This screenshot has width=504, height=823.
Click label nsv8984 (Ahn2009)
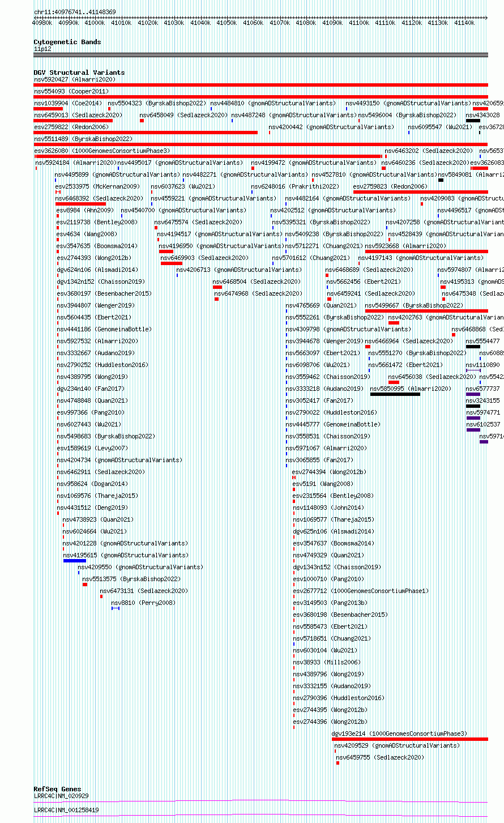85,210
